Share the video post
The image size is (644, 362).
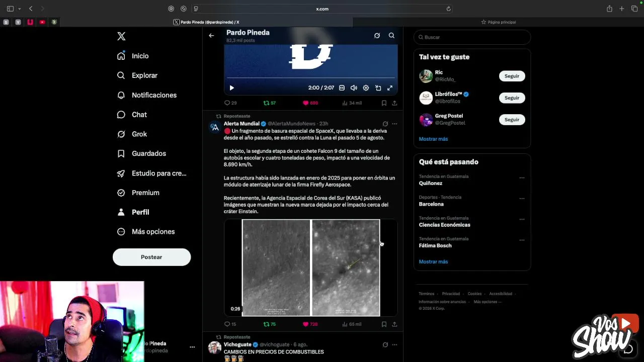394,103
